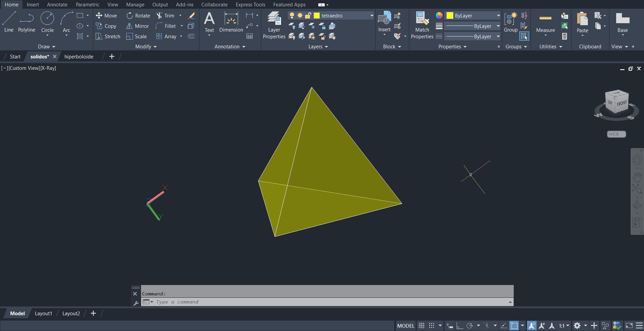Image resolution: width=644 pixels, height=331 pixels.
Task: Open the Insert ribbon tab
Action: pyautogui.click(x=33, y=5)
